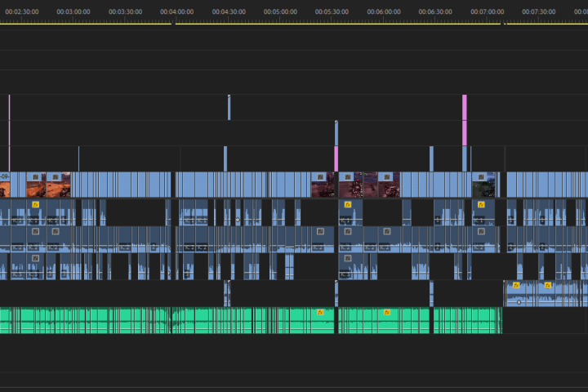Click fx badge on dark green video clip near 07:00
Viewport: 588px width, 392px height.
coord(481,177)
